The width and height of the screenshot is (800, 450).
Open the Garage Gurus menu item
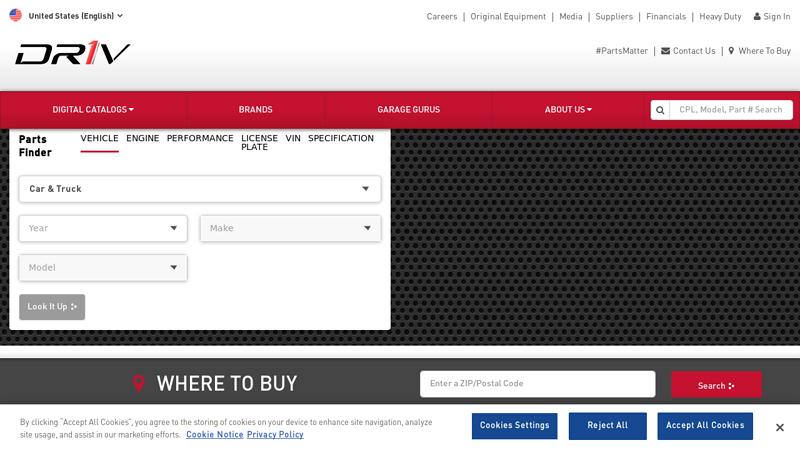[x=409, y=110]
